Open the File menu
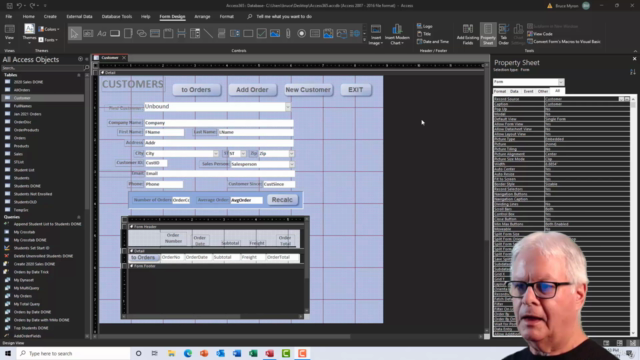 pos(9,17)
